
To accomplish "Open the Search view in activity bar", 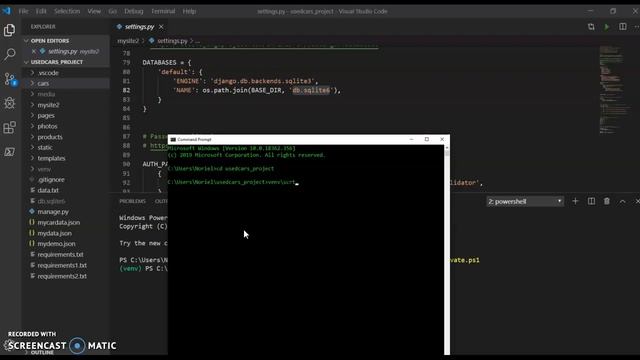I will pyautogui.click(x=9, y=54).
